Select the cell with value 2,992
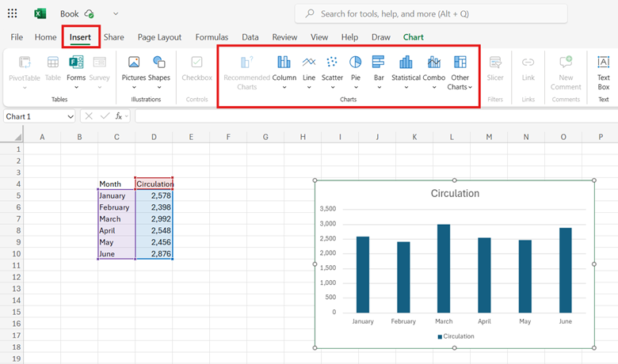618x364 pixels. click(154, 218)
